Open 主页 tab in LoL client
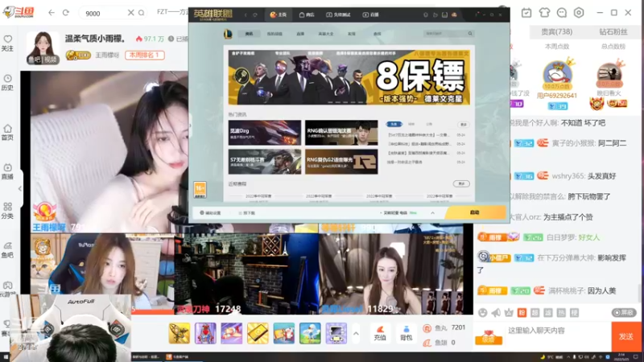 [278, 14]
